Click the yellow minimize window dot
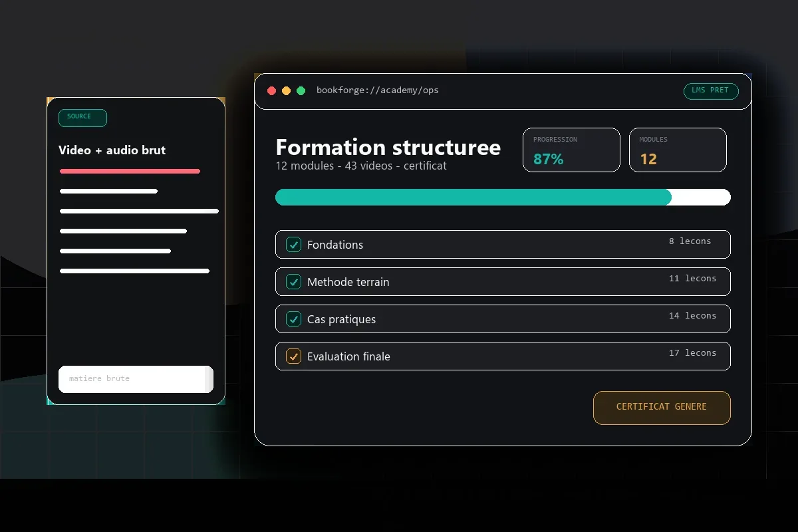 point(286,90)
